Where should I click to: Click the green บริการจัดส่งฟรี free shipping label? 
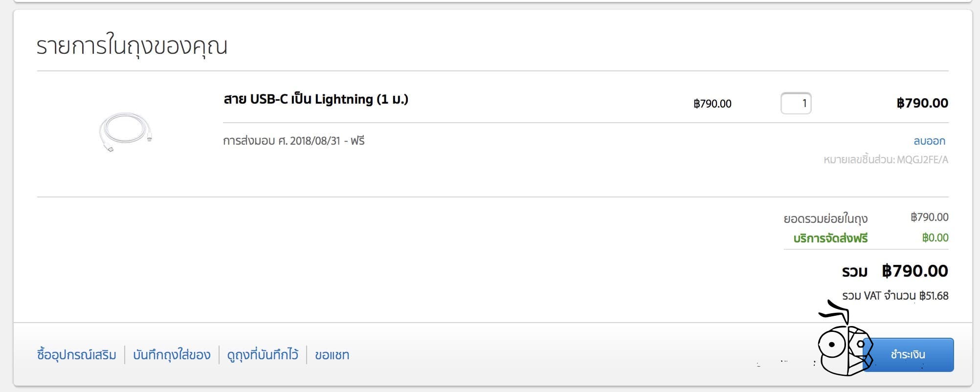click(830, 239)
